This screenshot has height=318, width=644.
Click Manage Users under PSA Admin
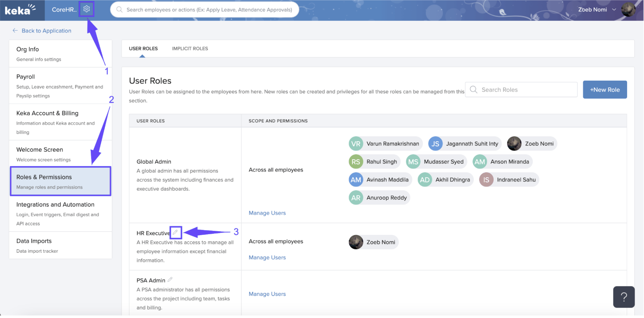pyautogui.click(x=267, y=294)
